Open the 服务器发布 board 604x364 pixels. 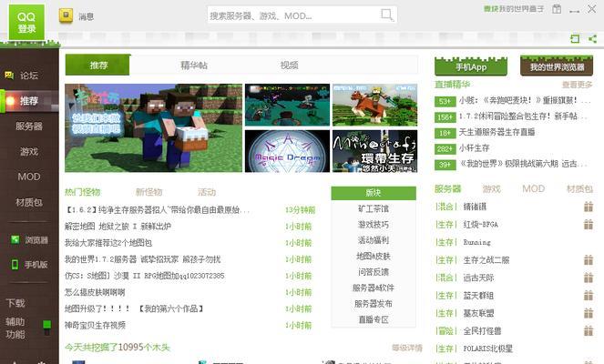[x=374, y=304]
